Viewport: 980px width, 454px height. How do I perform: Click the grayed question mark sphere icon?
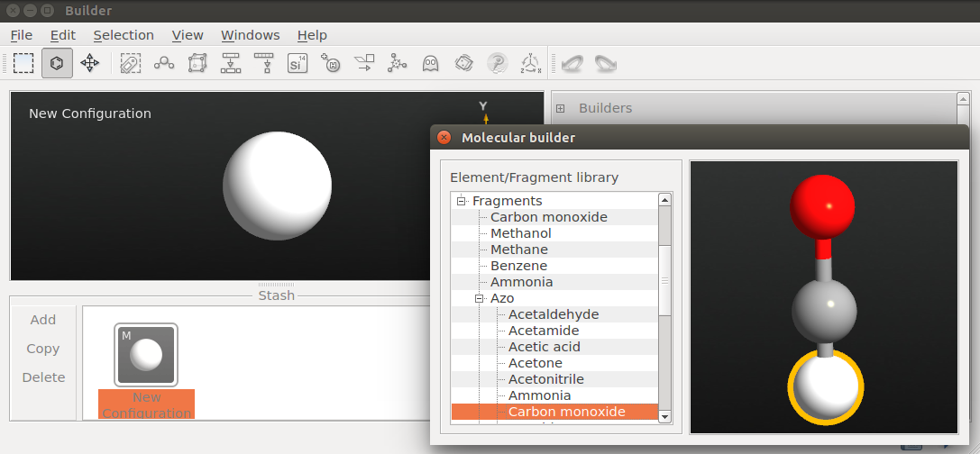[x=497, y=63]
